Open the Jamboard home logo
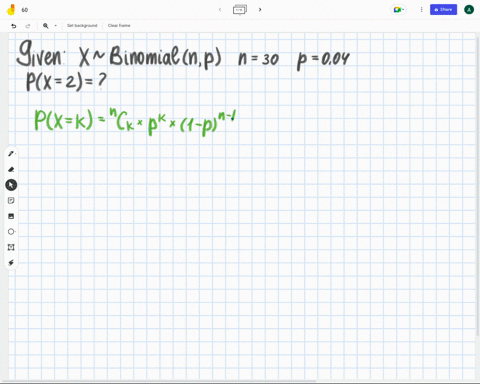Screen dimensions: 480x384 (x=11, y=10)
